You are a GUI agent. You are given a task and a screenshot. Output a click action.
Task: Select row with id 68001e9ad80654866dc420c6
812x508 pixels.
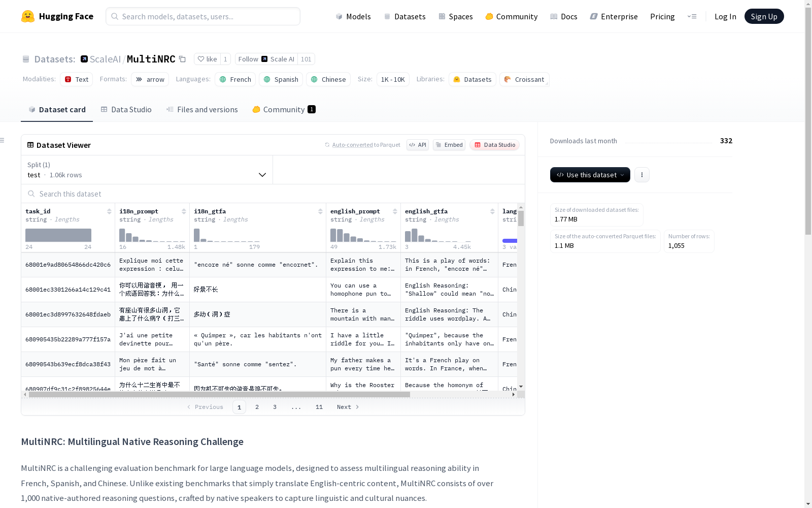coord(68,265)
